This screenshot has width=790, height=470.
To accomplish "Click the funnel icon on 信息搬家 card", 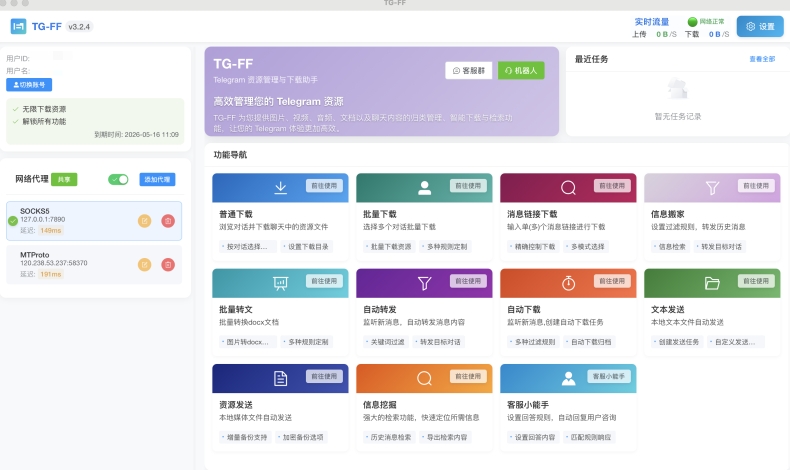I will point(712,188).
